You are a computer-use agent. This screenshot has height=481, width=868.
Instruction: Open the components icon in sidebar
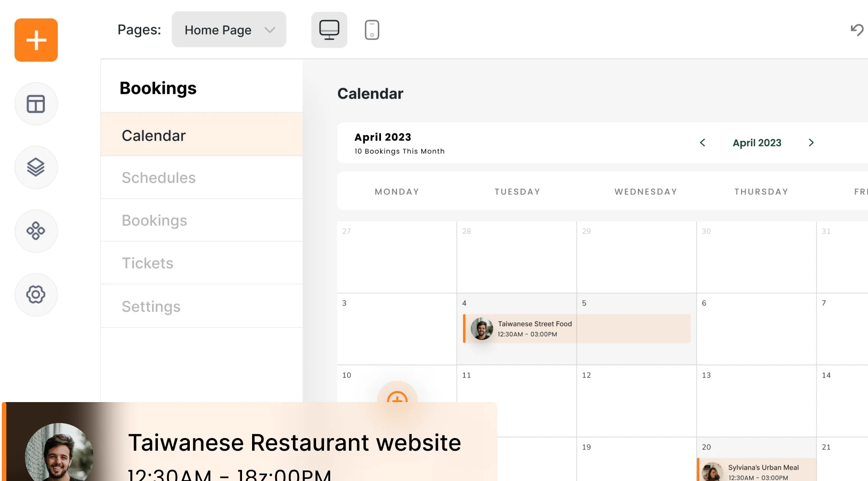click(x=36, y=231)
